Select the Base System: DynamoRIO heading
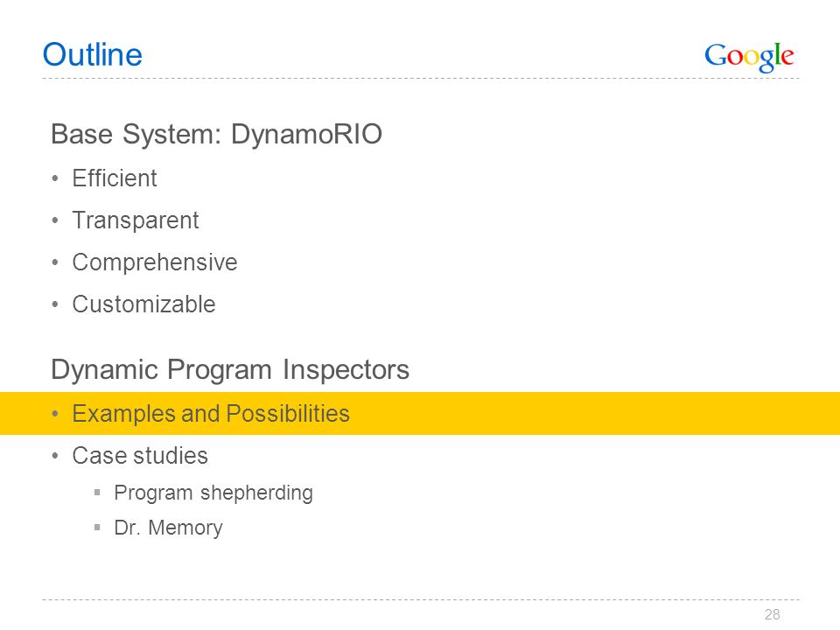840x630 pixels. point(216,135)
